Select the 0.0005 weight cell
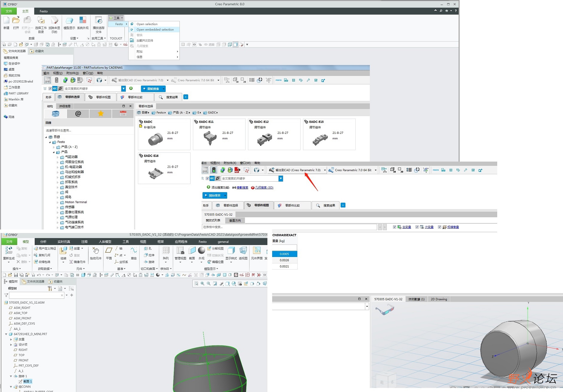Image resolution: width=563 pixels, height=392 pixels. pyautogui.click(x=284, y=254)
